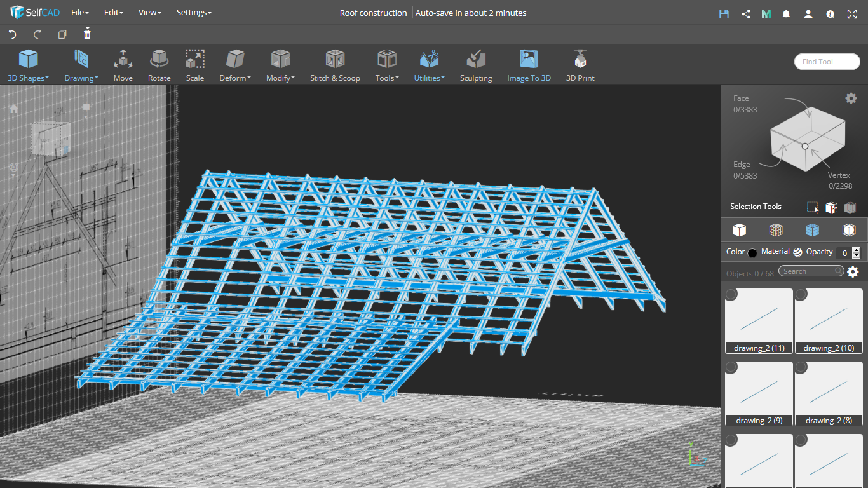Activate the marquee selection tool

(x=813, y=207)
